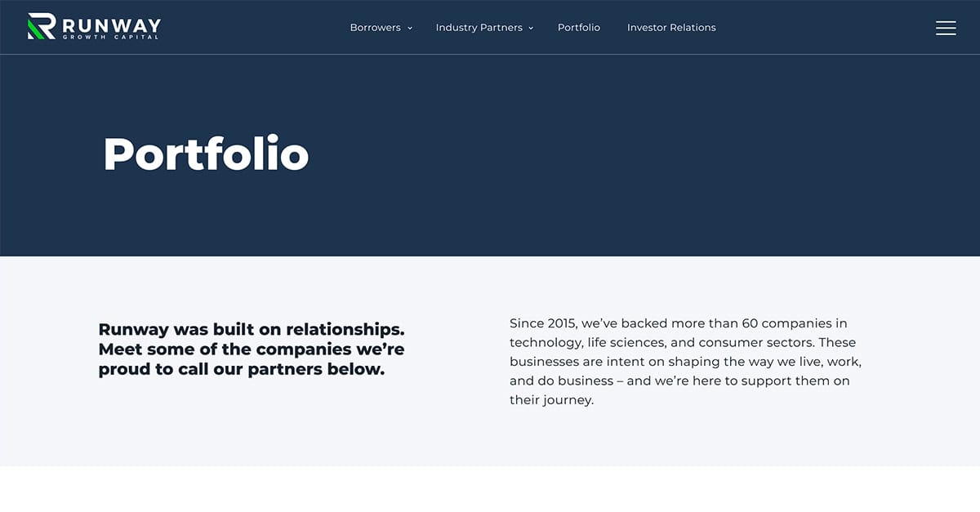
Task: Click the Runway Growth Capital logo
Action: point(92,26)
